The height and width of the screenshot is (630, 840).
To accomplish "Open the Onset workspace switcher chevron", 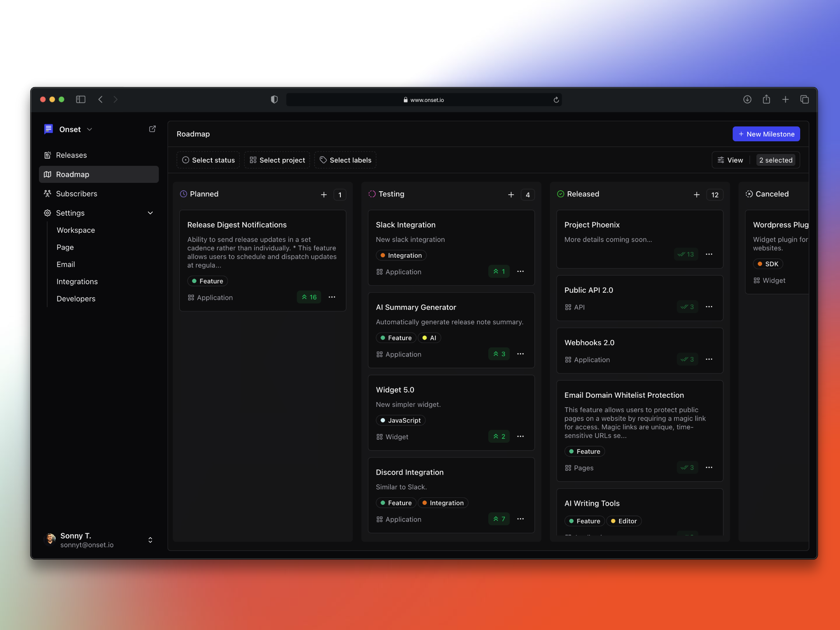I will [x=90, y=129].
